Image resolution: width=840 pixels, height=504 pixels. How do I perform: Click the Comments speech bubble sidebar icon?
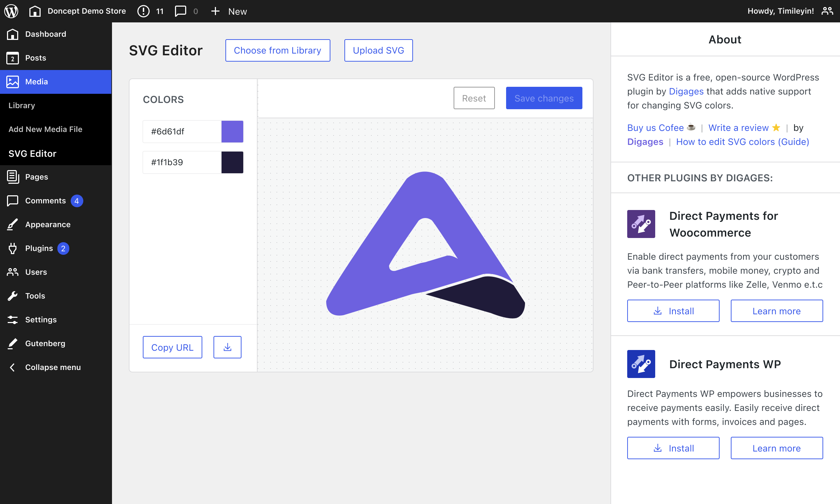pos(13,201)
